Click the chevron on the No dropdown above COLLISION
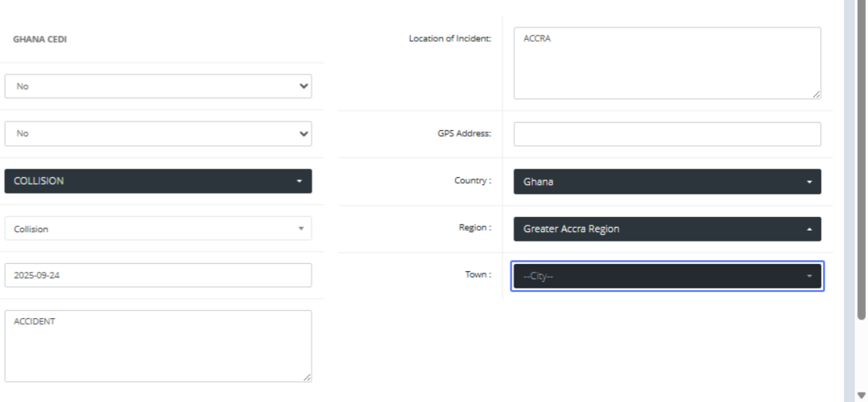868x402 pixels. pos(303,134)
